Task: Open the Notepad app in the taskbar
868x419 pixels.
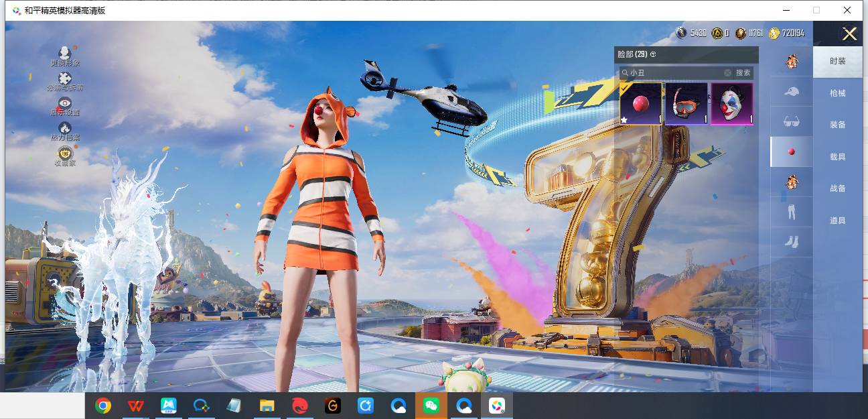Action: (x=234, y=406)
